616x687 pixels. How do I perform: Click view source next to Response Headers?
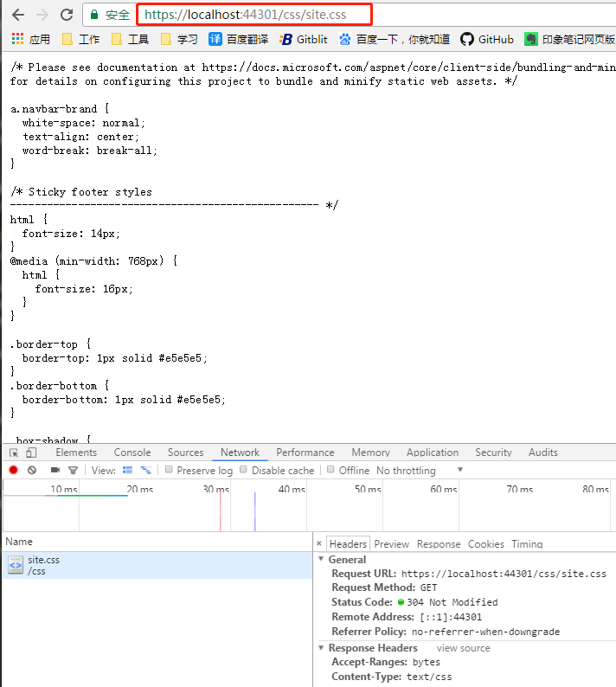463,648
